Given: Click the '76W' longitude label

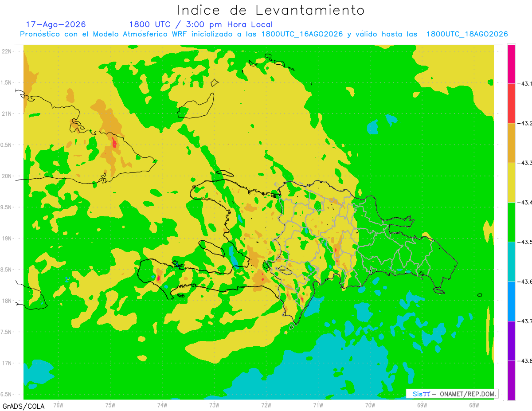Looking at the screenshot, I should [58, 405].
